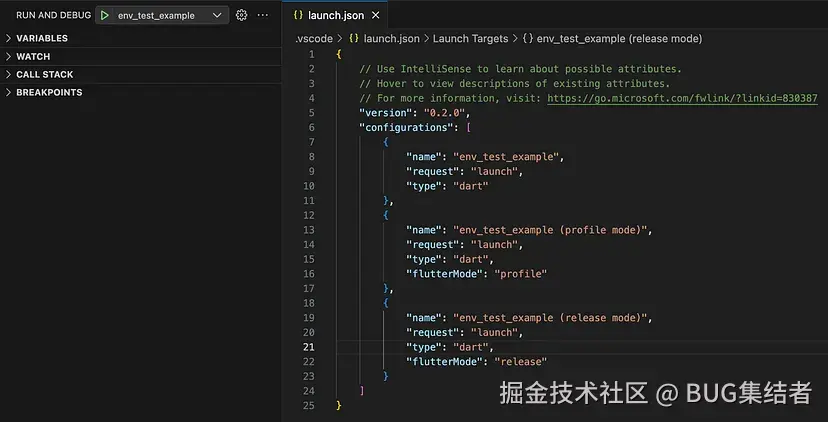Expand the WATCH section
This screenshot has height=422, width=828.
(x=140, y=57)
